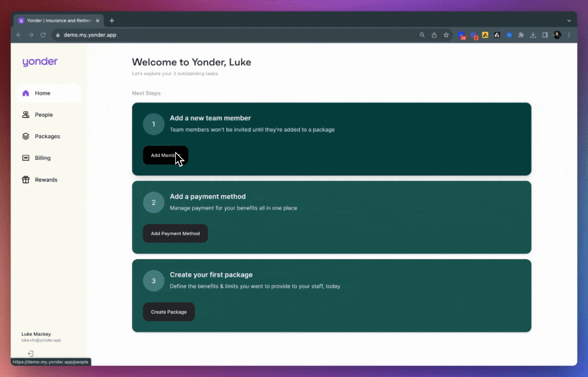Click the People icon in sidebar

tap(26, 115)
